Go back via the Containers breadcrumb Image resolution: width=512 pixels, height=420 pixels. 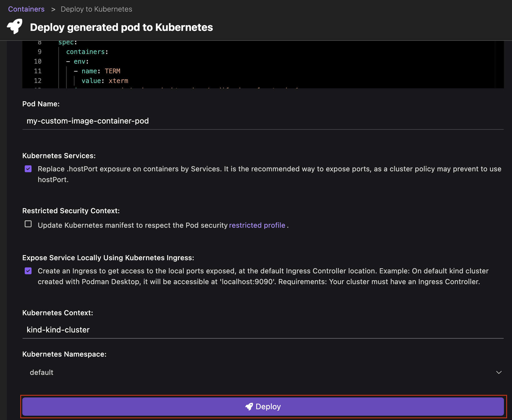[26, 9]
